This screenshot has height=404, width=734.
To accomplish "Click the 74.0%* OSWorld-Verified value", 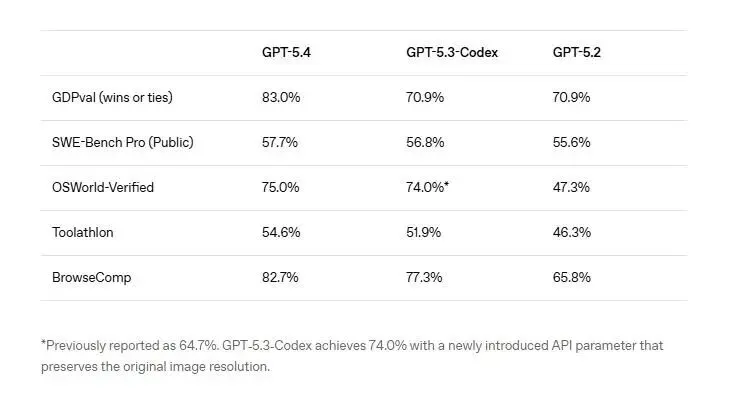I will [427, 187].
